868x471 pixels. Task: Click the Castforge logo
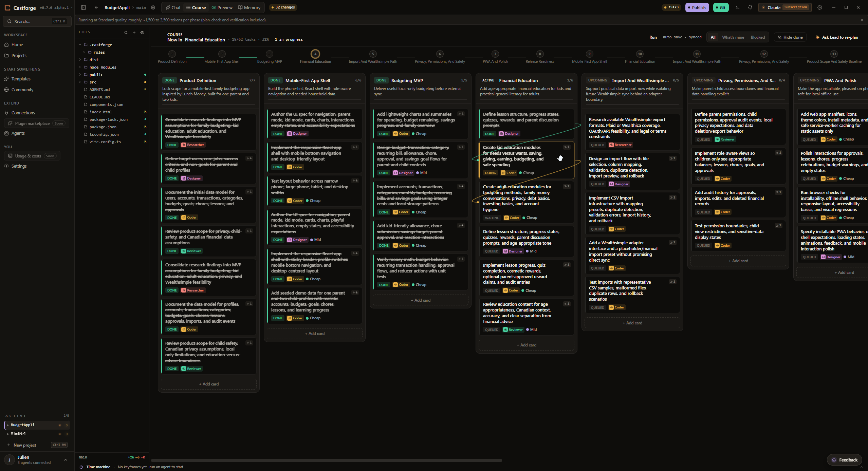[7, 7]
